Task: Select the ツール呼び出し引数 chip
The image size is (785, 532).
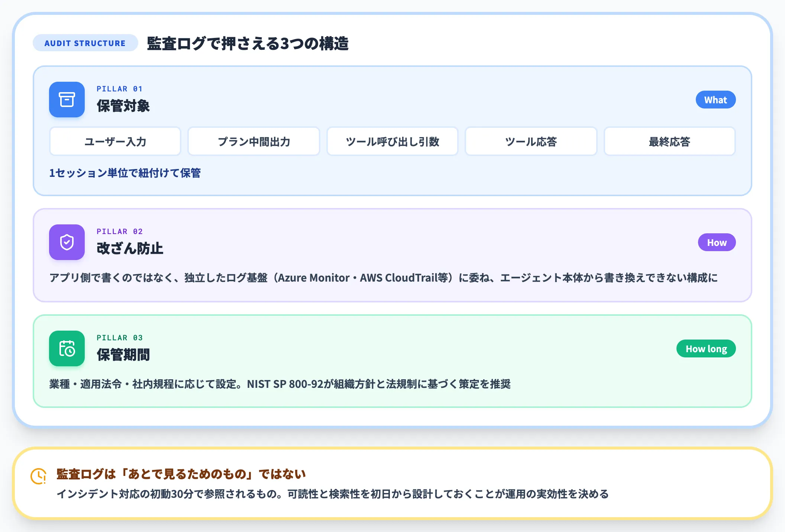Action: (392, 142)
